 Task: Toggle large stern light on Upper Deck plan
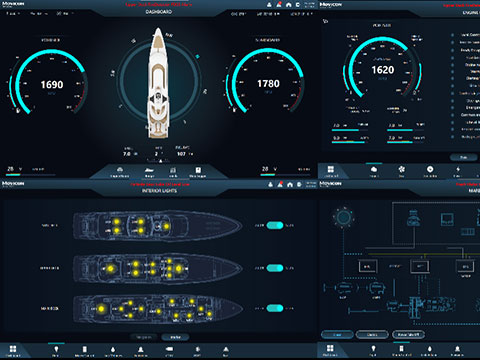(x=110, y=268)
